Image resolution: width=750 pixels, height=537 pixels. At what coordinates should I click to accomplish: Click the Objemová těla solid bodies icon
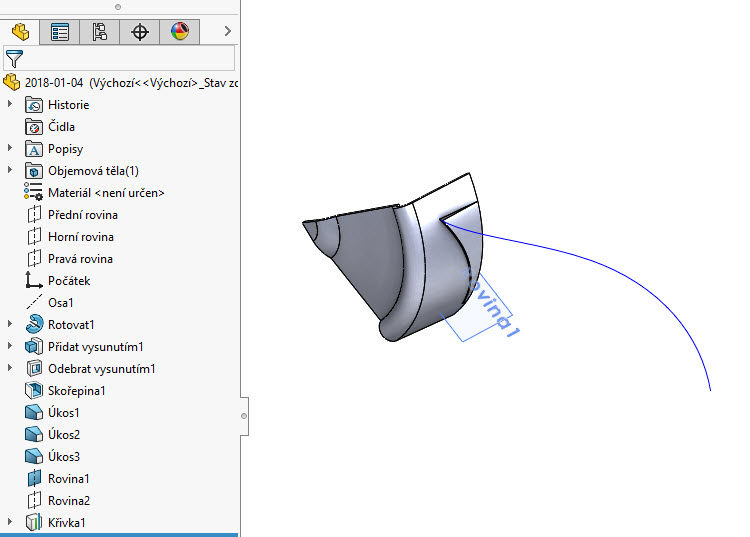click(x=33, y=171)
